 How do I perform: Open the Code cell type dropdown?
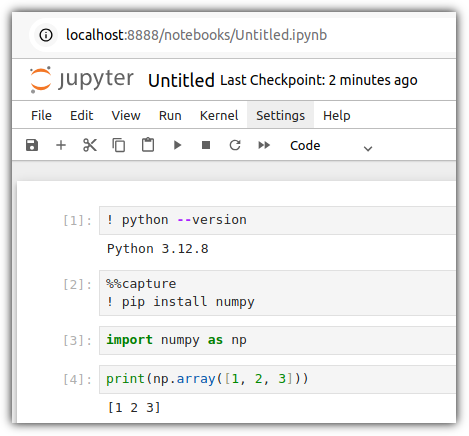331,146
